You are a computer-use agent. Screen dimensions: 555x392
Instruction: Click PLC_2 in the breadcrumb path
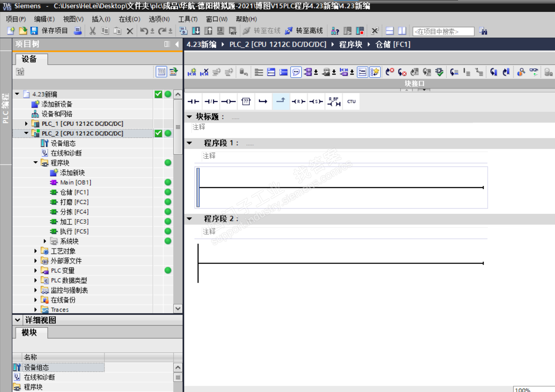pyautogui.click(x=278, y=45)
